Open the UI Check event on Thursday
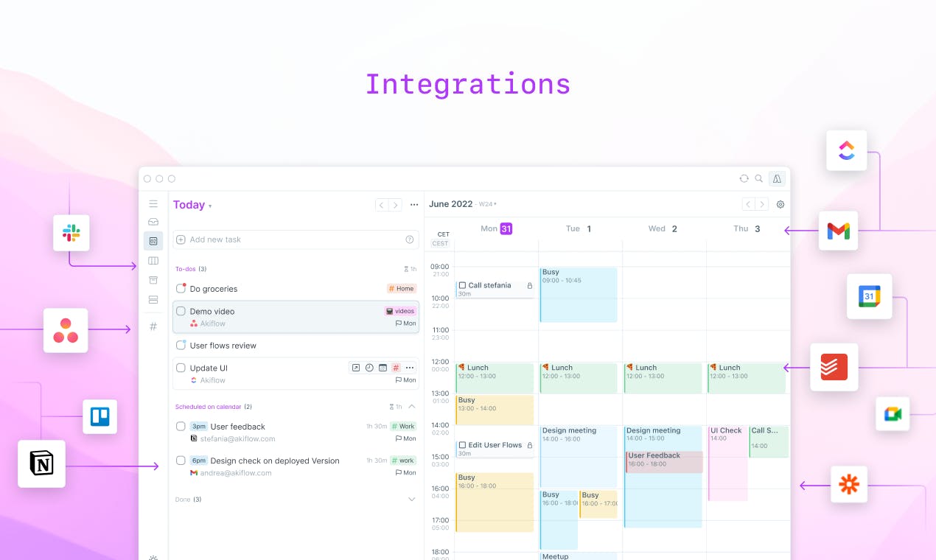The width and height of the screenshot is (936, 560). pos(727,463)
